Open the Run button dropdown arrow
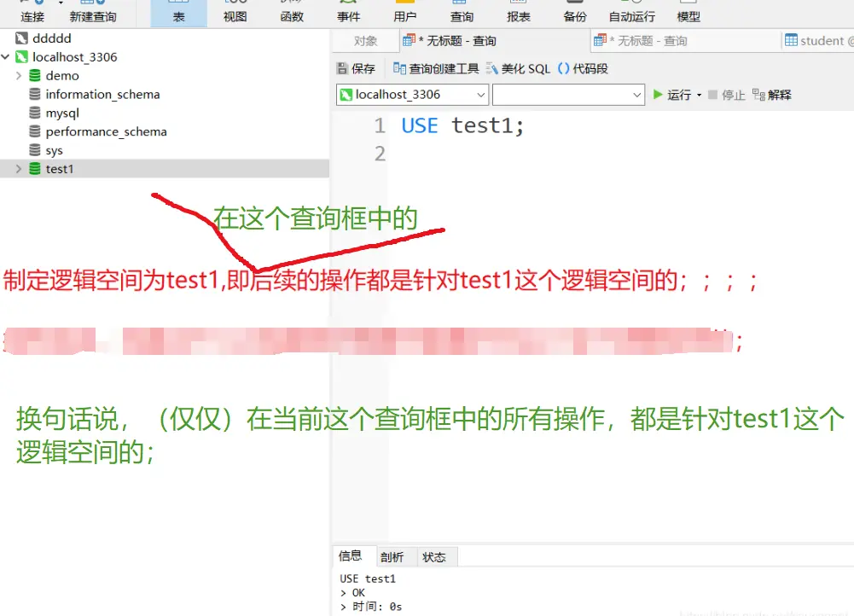 700,96
